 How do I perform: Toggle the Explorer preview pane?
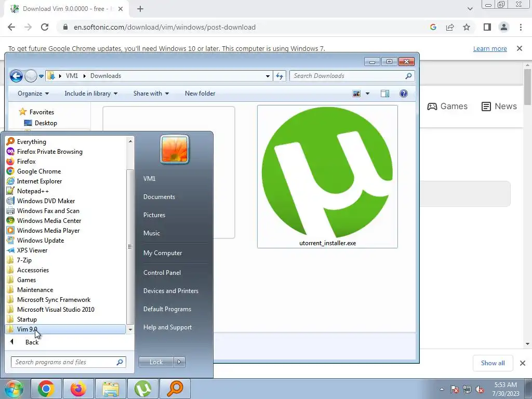[385, 94]
